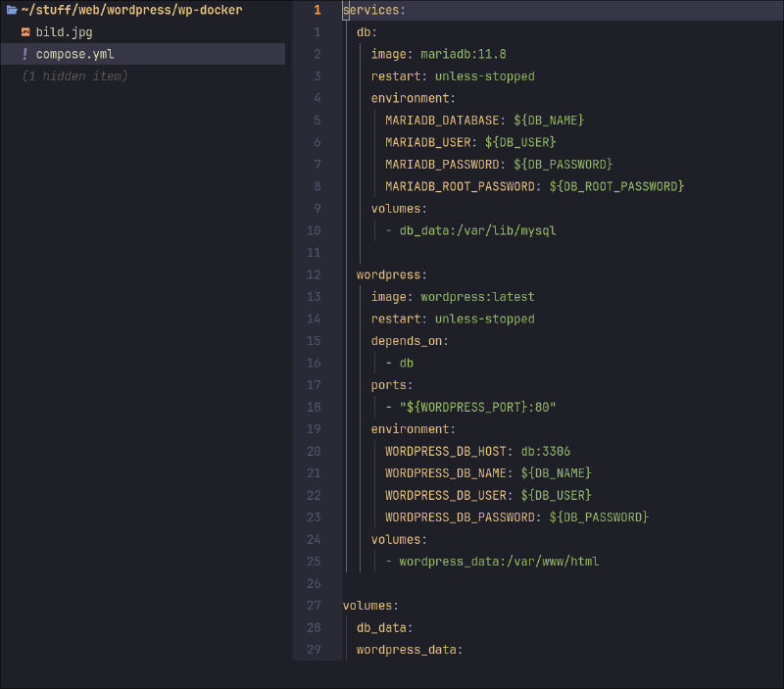Click the 'mariadb:11.8' image value
The height and width of the screenshot is (689, 784).
click(463, 54)
